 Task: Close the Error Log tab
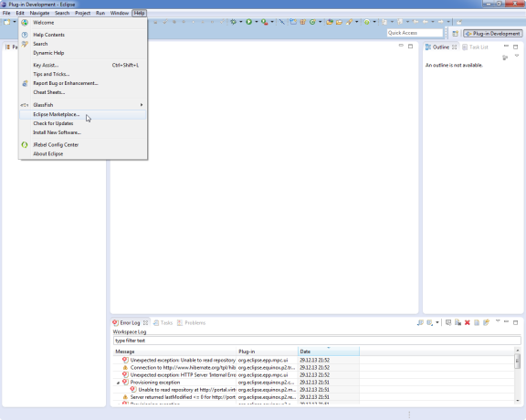point(145,322)
